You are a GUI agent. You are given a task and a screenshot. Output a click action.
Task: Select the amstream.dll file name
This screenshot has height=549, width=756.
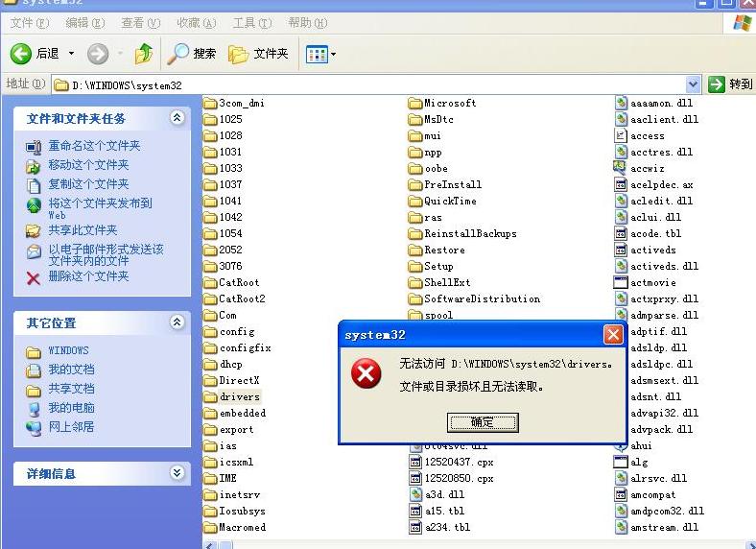pos(665,527)
